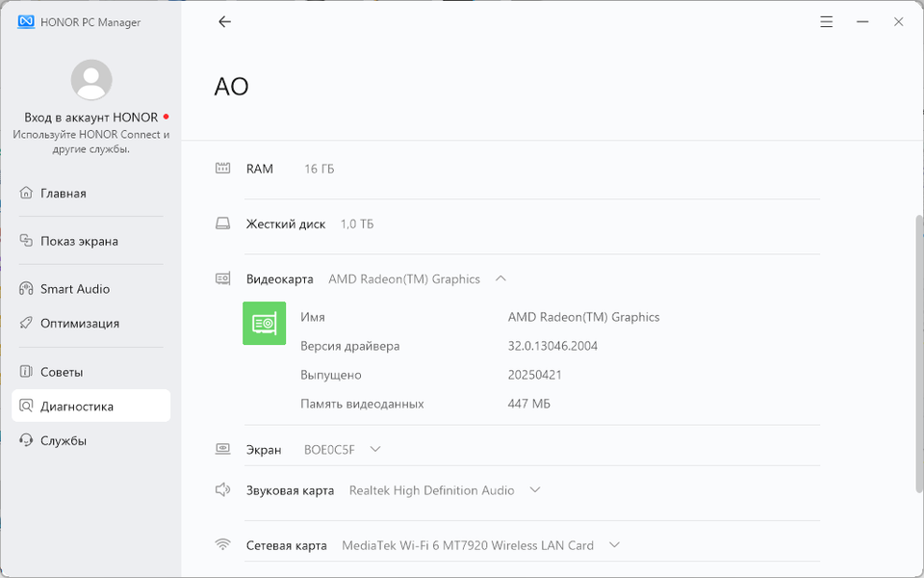
Task: Collapse the Видеокарта details section
Action: point(500,278)
